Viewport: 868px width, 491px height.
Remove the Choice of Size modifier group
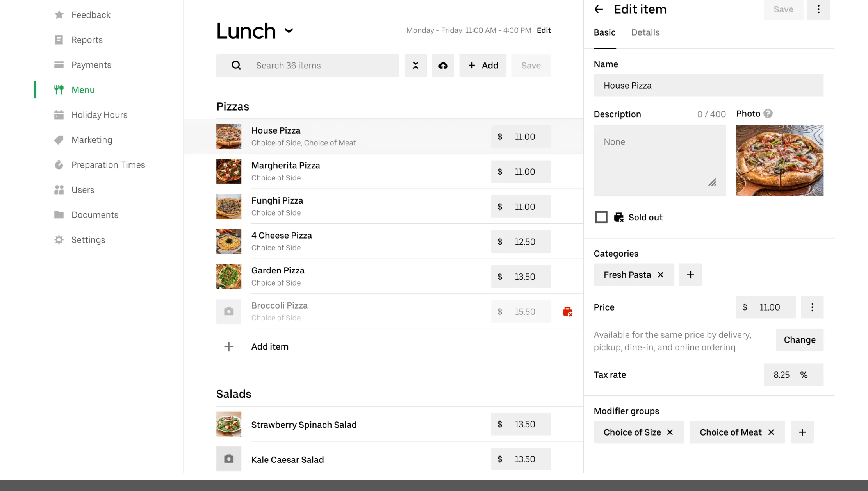pos(670,432)
